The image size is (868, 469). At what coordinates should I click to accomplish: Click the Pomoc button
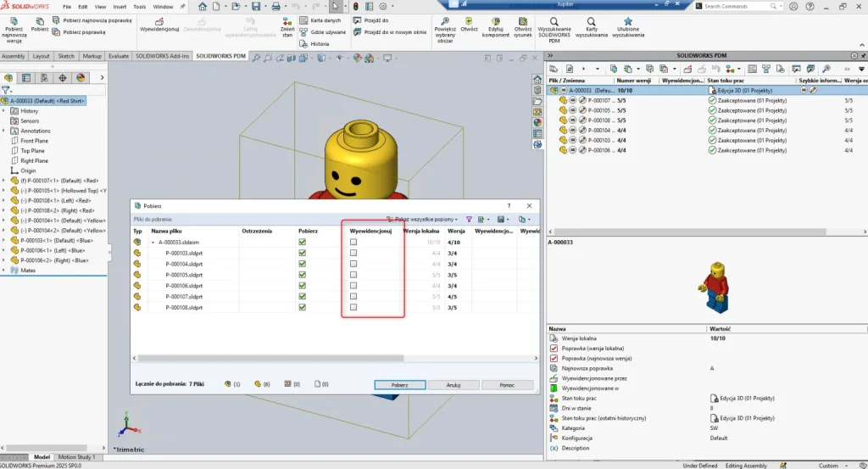pos(507,385)
